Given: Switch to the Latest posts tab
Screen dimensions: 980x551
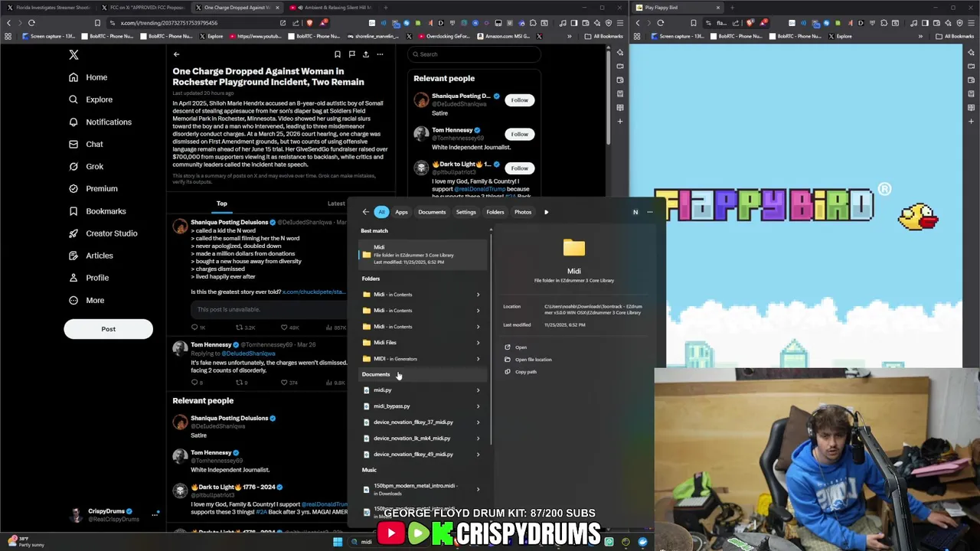Looking at the screenshot, I should tap(336, 204).
